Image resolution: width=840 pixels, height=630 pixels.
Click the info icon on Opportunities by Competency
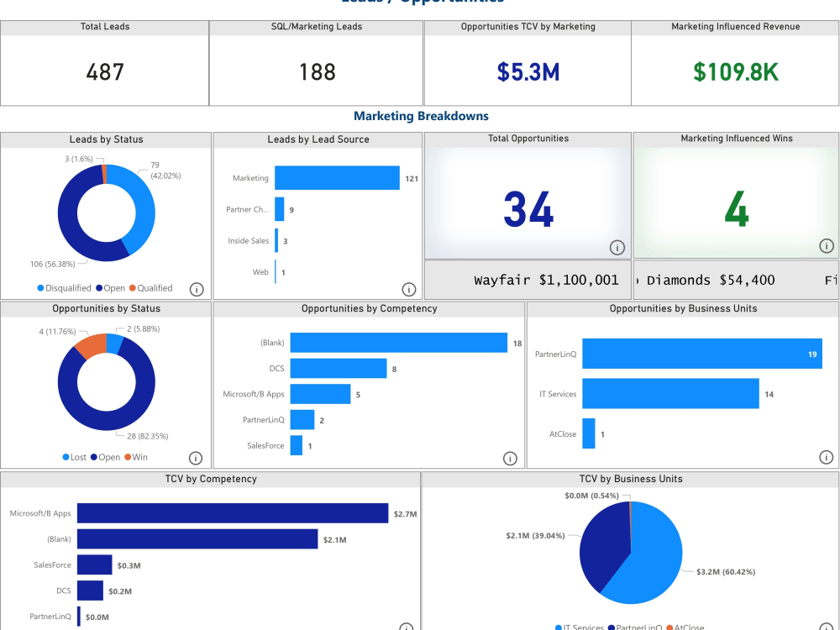(510, 459)
